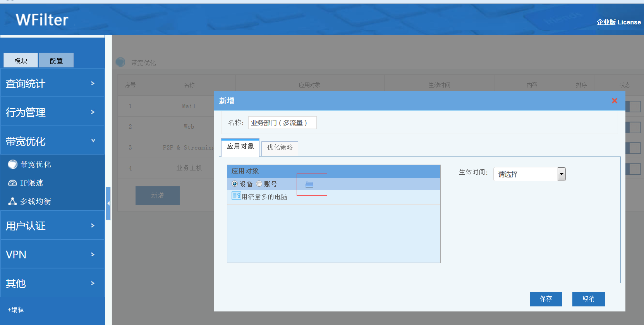Click the 多线均衡 network icon
The image size is (644, 325).
[13, 201]
